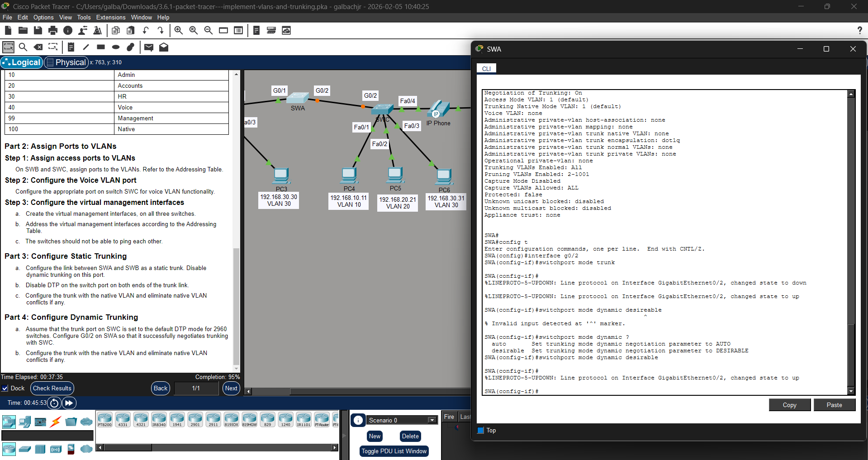Click the SWA CLI terminal prompt area
The height and width of the screenshot is (460, 868).
[x=665, y=242]
